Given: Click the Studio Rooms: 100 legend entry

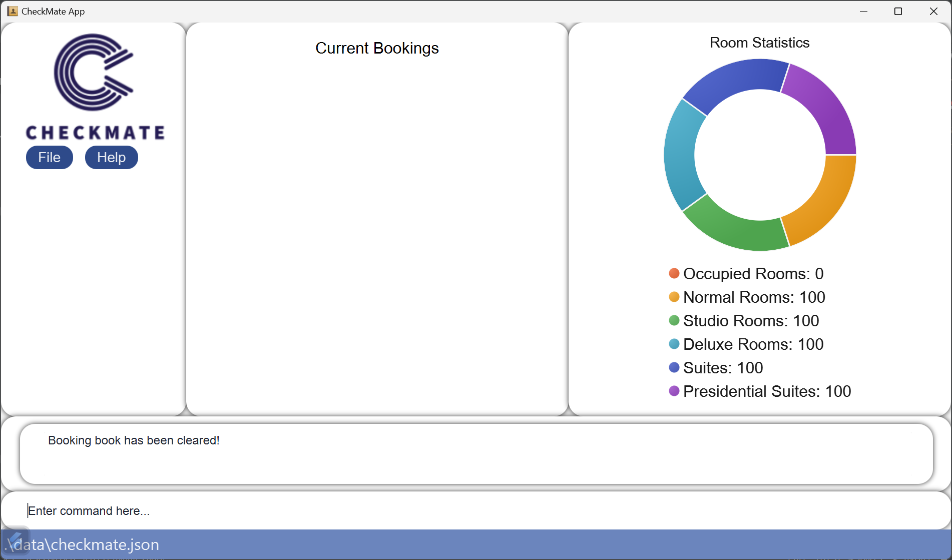Looking at the screenshot, I should click(744, 321).
